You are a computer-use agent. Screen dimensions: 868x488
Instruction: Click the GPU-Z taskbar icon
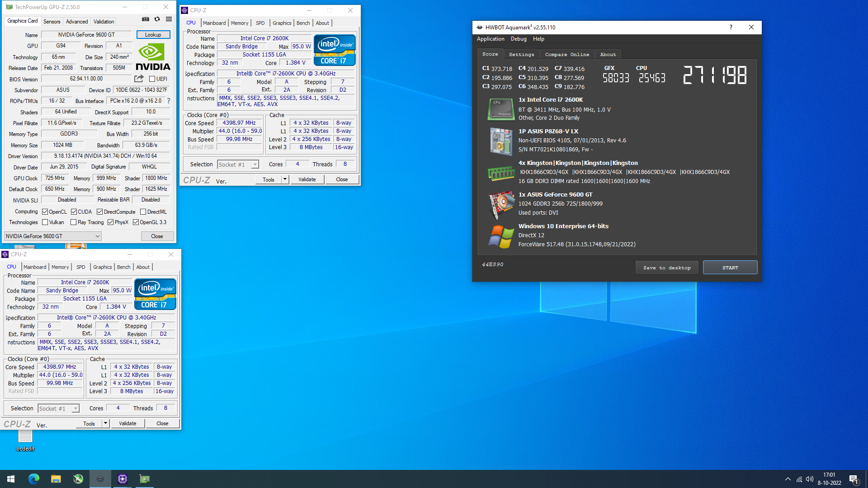tap(144, 479)
